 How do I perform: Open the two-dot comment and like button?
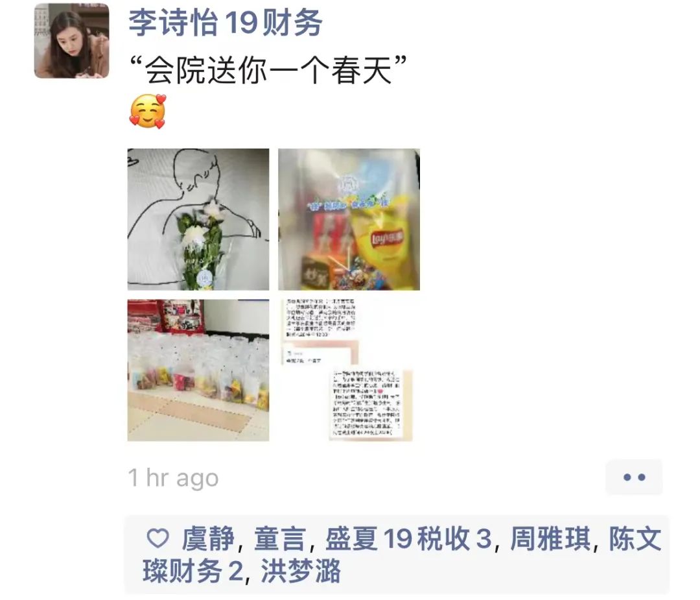point(634,477)
